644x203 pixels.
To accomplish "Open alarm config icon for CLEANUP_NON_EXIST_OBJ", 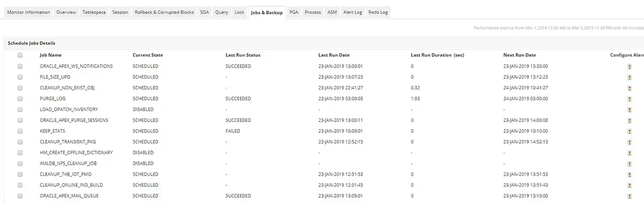I will [630, 88].
